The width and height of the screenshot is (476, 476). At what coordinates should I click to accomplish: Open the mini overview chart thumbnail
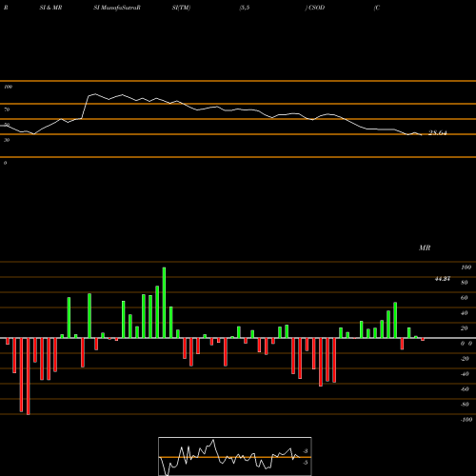tap(235, 456)
